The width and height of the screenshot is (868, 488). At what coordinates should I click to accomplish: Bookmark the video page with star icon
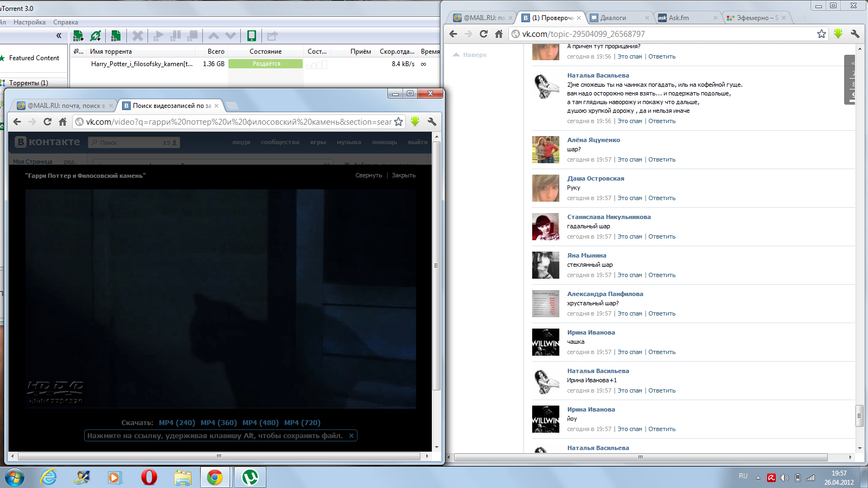pyautogui.click(x=398, y=122)
